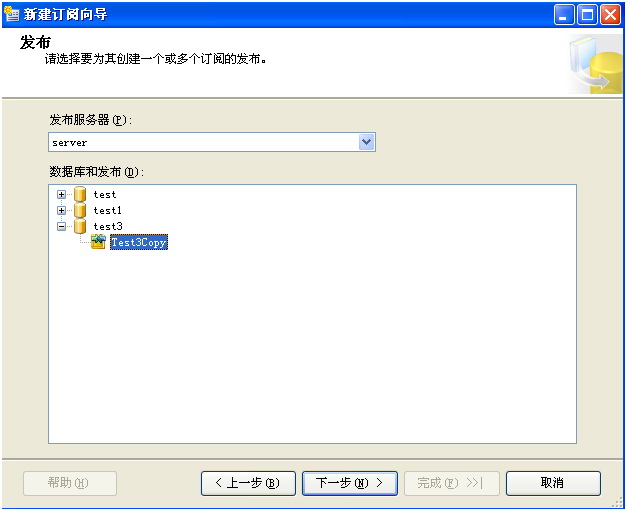Click the 完成 finish button
The image size is (627, 511).
451,483
